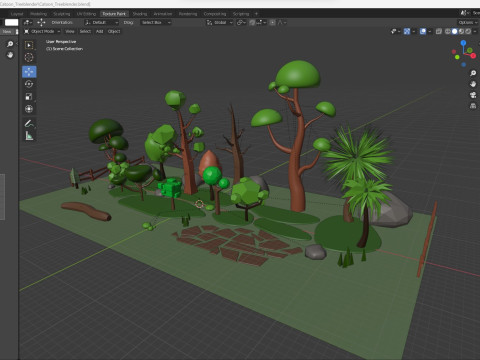The width and height of the screenshot is (480, 360).
Task: Open the Select menu
Action: 85,31
